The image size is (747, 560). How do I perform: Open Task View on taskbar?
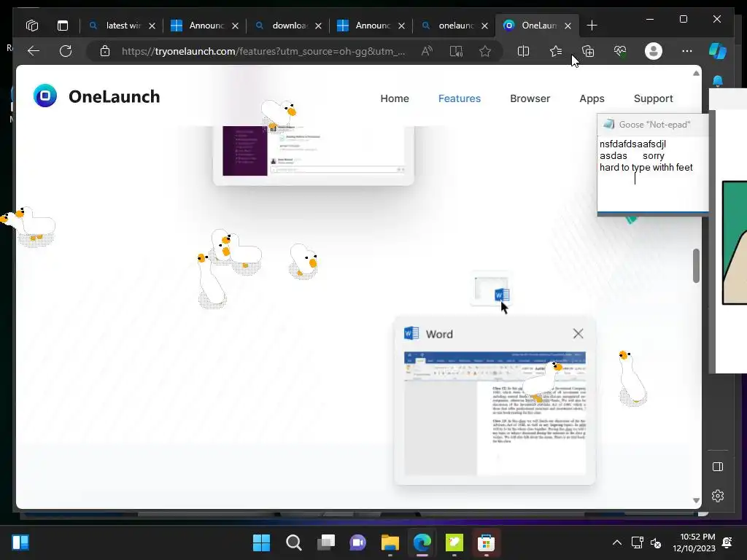[x=326, y=542]
